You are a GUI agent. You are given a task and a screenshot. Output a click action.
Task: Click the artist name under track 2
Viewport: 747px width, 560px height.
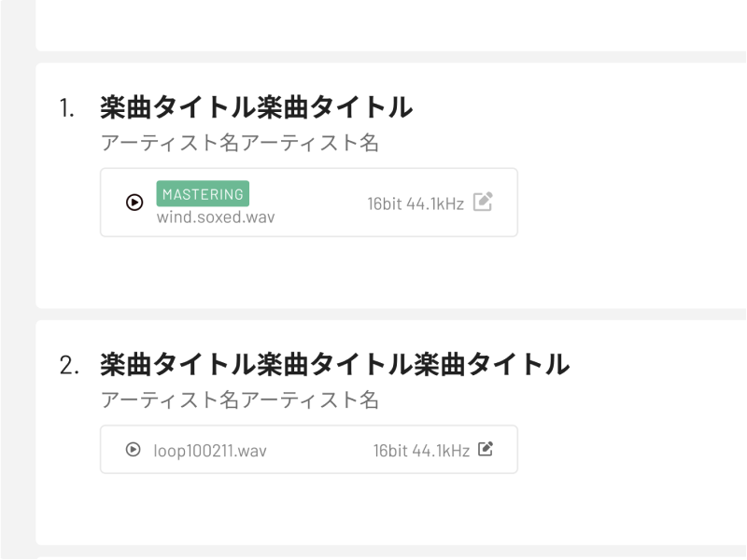pos(239,400)
